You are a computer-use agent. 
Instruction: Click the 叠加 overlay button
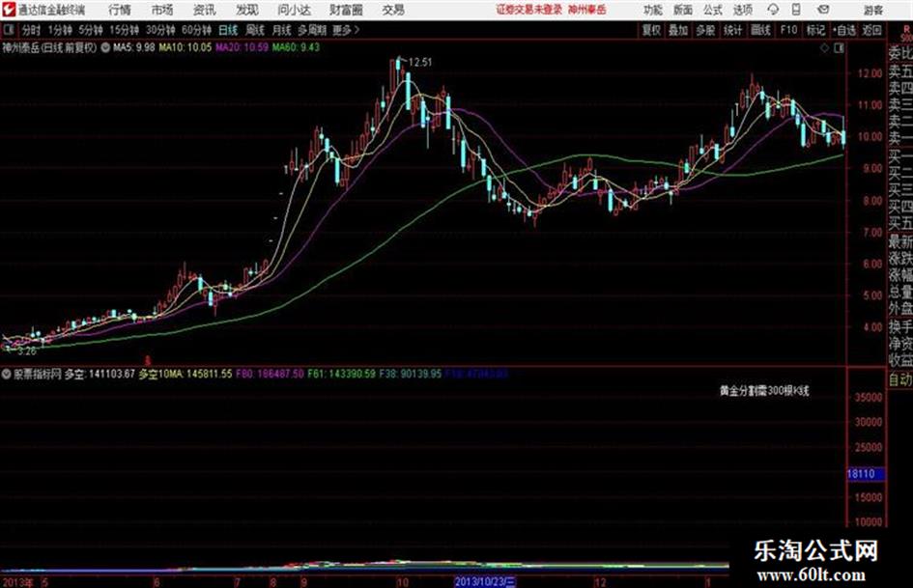point(678,30)
